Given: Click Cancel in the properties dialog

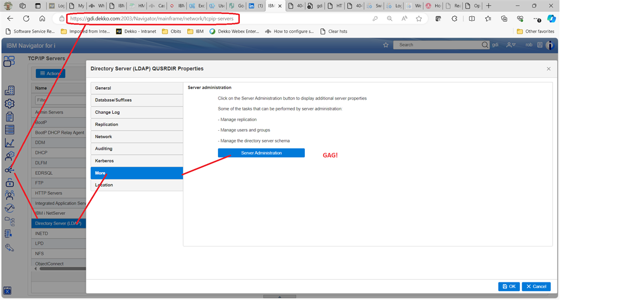Looking at the screenshot, I should 536,287.
